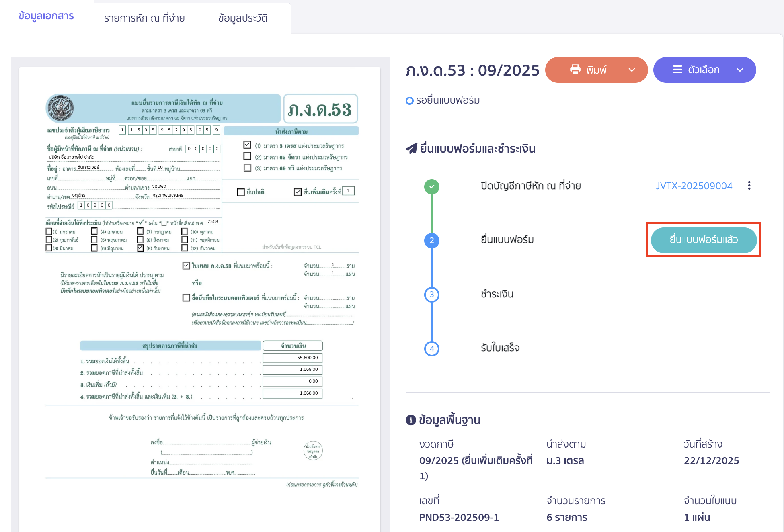This screenshot has height=532, width=784.
Task: Open the kebab menu beside JVTX-202509004
Action: coord(749,186)
